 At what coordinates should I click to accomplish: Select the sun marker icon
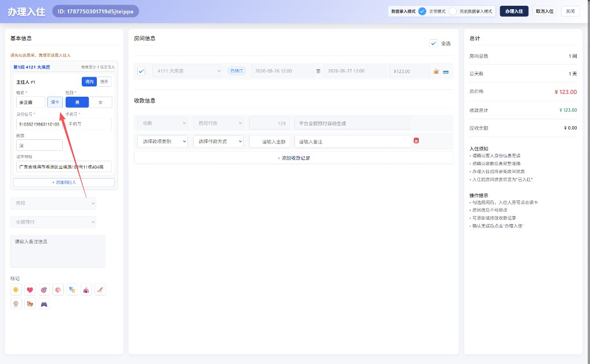pyautogui.click(x=16, y=290)
